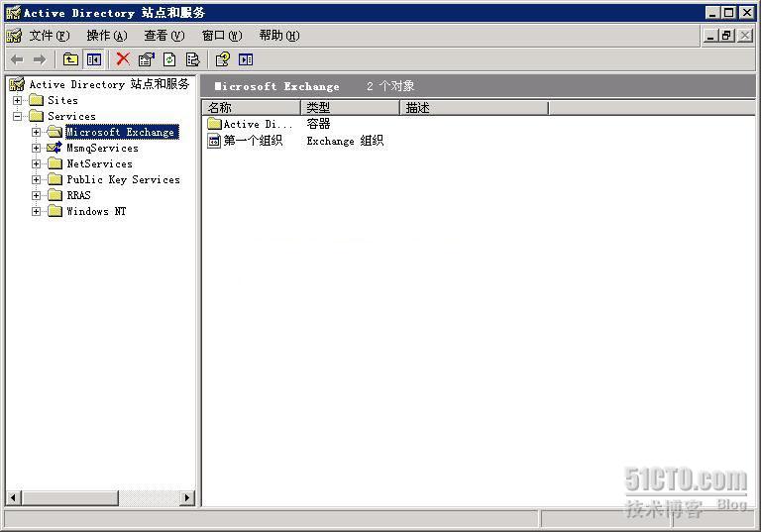The height and width of the screenshot is (532, 761).
Task: Open Properties toolbar icon
Action: tap(146, 59)
